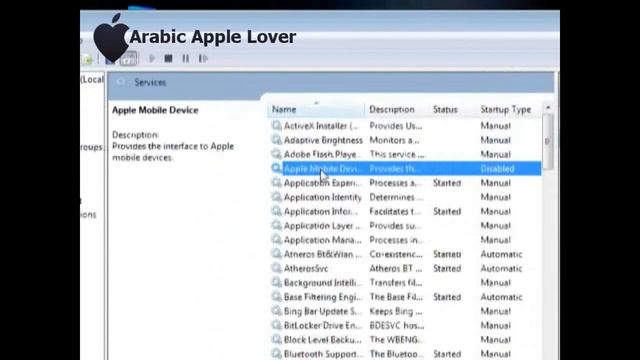Screen dimensions: 640x360
Task: Click the gear icon beside Application Identity
Action: click(276, 197)
